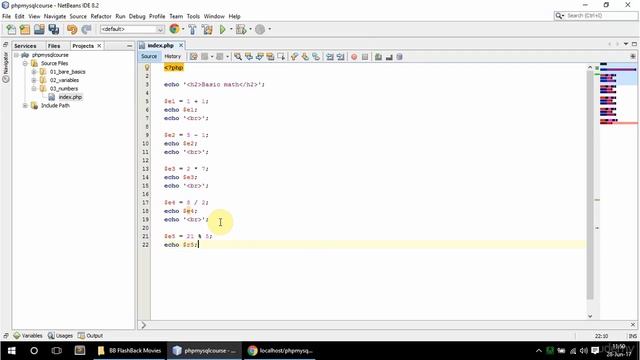Collapse the Source Files node
This screenshot has height=360, width=640.
25,63
